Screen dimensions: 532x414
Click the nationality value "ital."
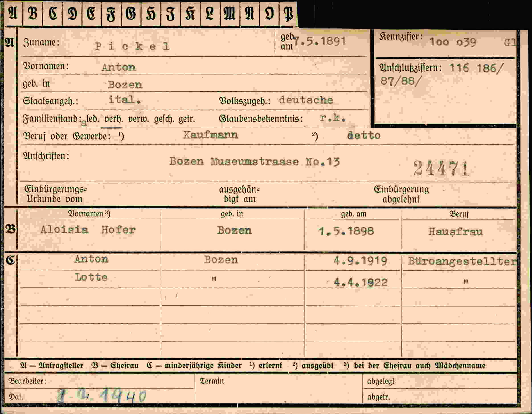click(x=125, y=99)
